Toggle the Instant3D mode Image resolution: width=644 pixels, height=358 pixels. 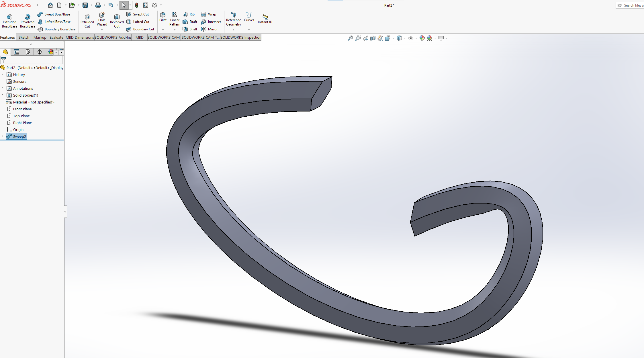click(x=265, y=19)
